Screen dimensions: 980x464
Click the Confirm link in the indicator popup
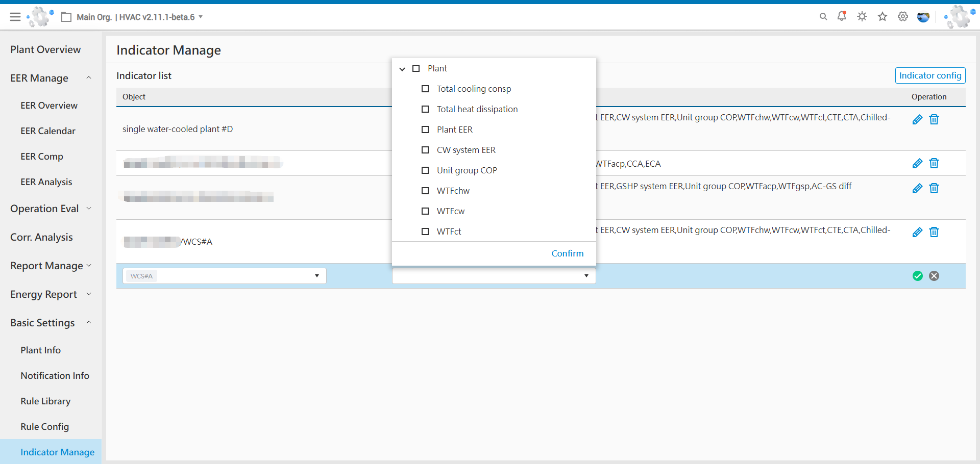(x=567, y=253)
